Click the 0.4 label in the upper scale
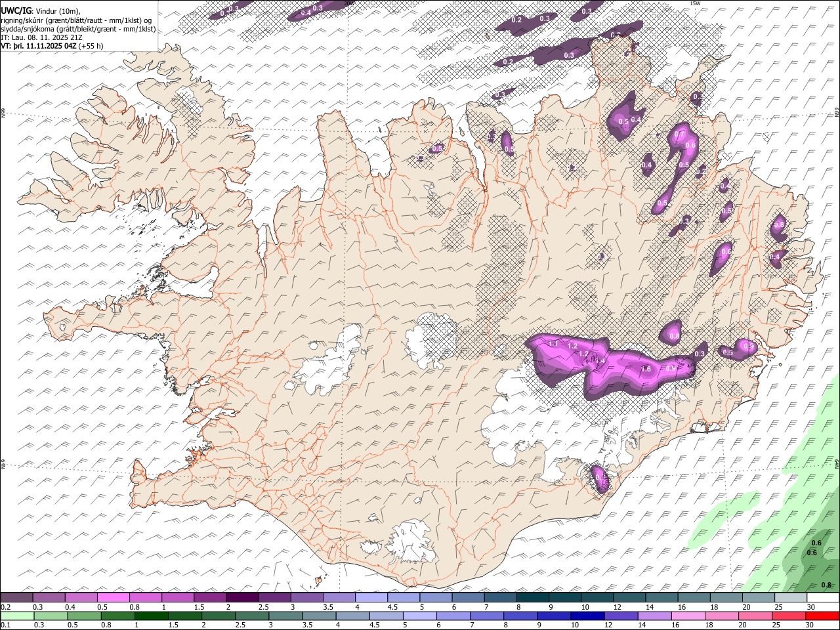Viewport: 840px width, 630px height. pyautogui.click(x=70, y=607)
